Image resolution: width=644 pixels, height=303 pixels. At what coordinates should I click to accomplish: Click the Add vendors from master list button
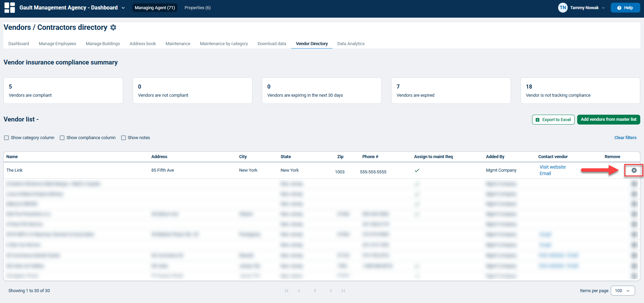[x=608, y=119]
